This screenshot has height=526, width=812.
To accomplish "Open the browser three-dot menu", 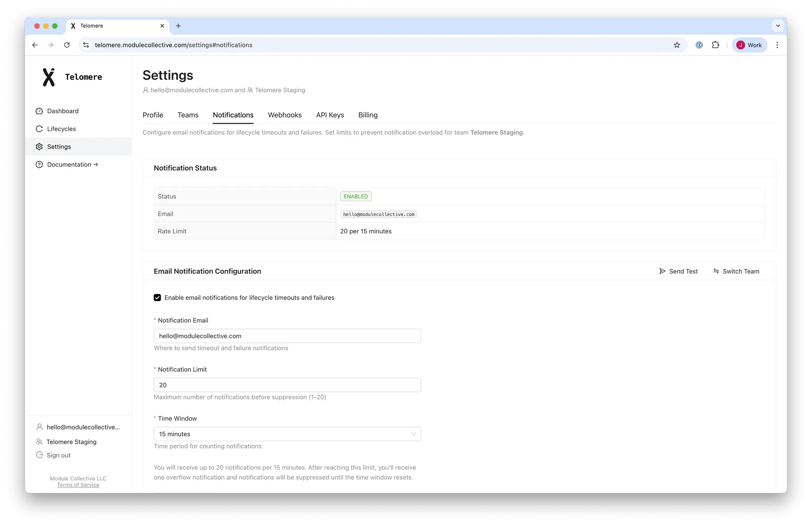I will [777, 45].
